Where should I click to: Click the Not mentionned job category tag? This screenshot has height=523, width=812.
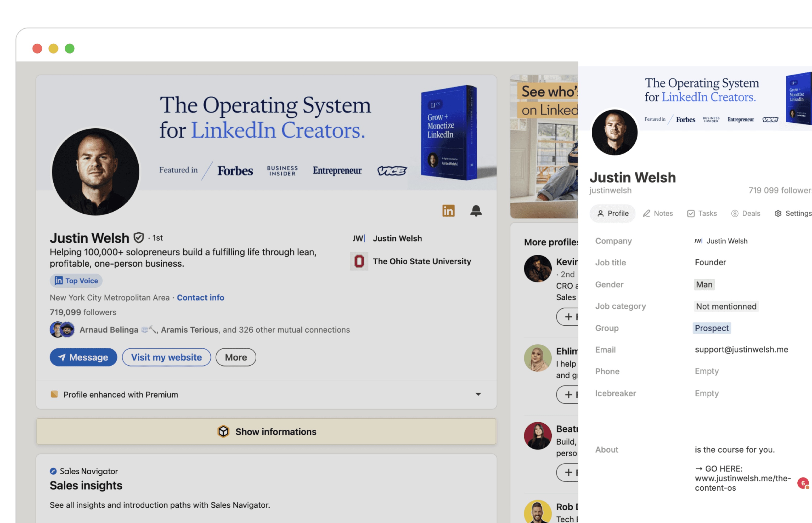coord(726,306)
